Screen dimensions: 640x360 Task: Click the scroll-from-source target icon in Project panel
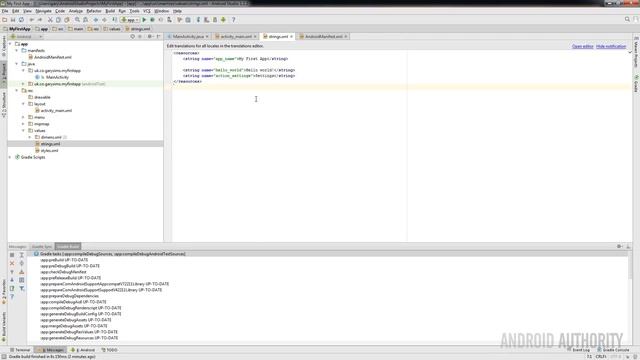132,37
